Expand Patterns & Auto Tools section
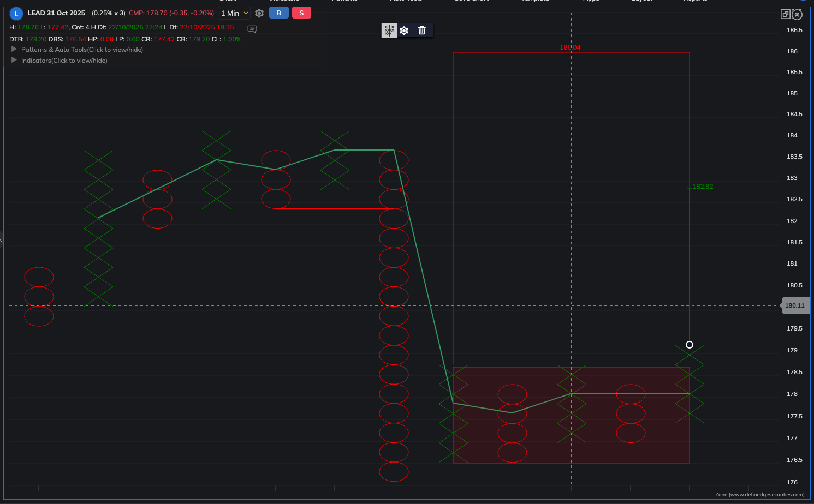Screen dimensions: 814x504 [14, 49]
